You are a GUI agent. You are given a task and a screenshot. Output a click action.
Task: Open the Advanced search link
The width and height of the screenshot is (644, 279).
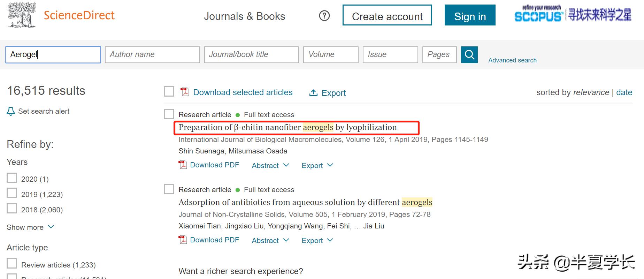(512, 60)
